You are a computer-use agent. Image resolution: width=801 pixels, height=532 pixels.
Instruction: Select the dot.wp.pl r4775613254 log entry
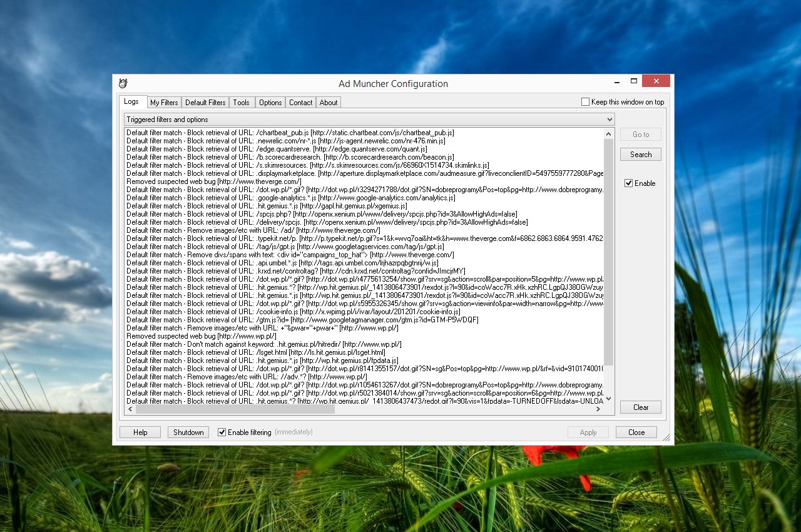click(x=365, y=279)
